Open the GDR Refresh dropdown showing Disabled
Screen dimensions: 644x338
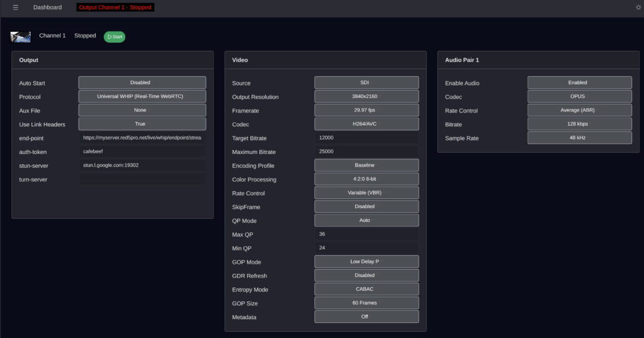[x=367, y=275]
